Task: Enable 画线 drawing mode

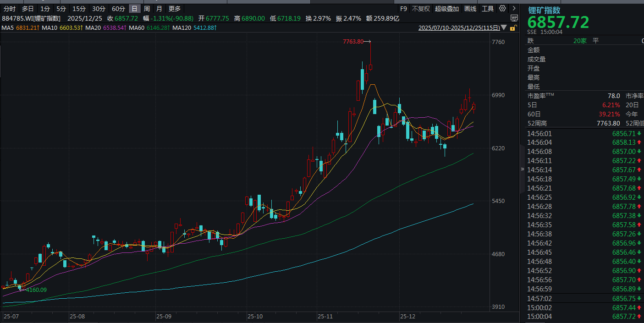Action: pyautogui.click(x=470, y=9)
